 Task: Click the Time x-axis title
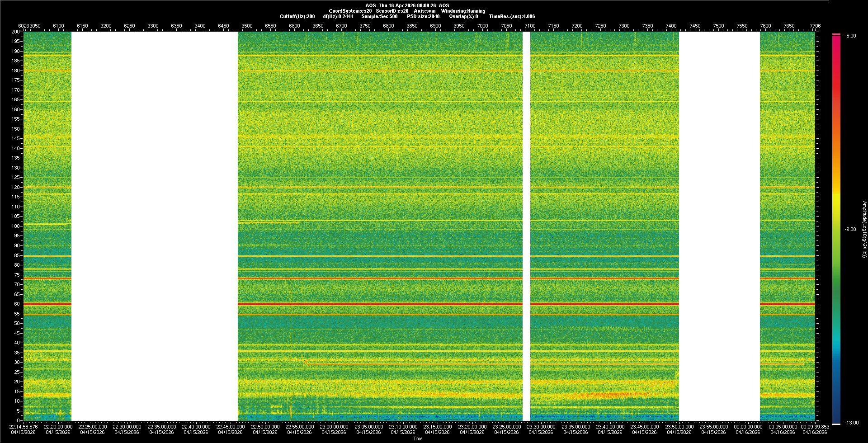[x=418, y=438]
